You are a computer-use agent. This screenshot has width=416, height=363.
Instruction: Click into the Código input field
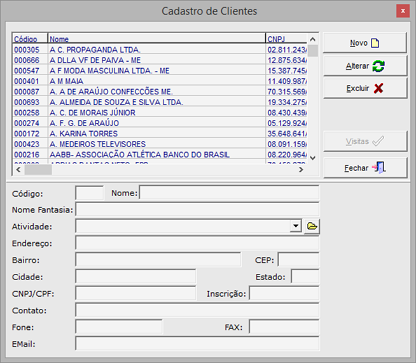[89, 193]
